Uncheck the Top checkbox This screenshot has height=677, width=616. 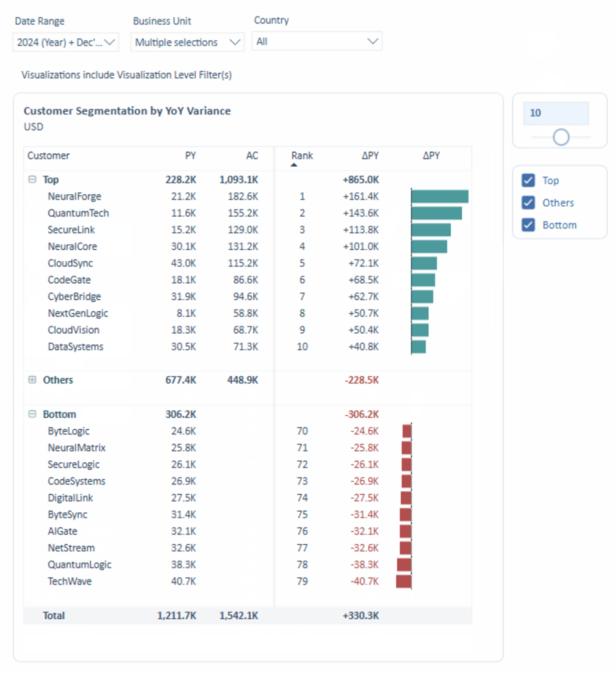[528, 180]
